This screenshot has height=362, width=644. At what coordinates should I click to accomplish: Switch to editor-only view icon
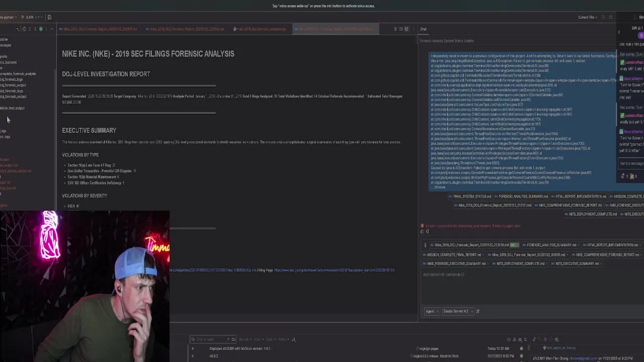pyautogui.click(x=395, y=29)
